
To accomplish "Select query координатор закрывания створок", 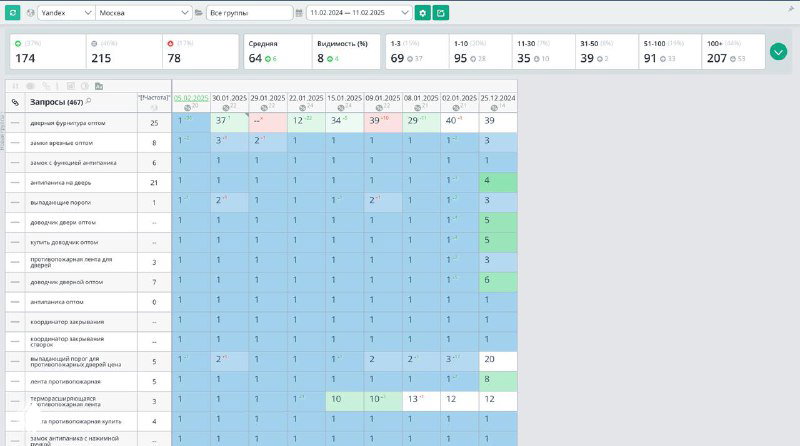I will [x=67, y=342].
